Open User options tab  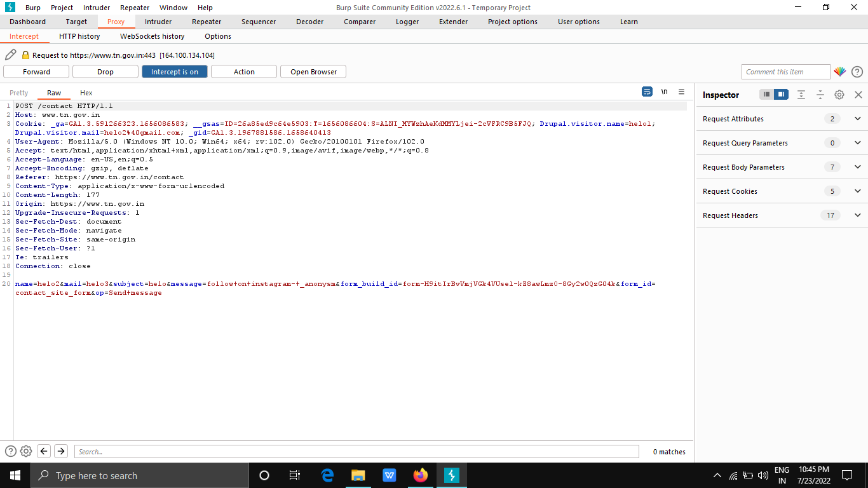click(579, 22)
